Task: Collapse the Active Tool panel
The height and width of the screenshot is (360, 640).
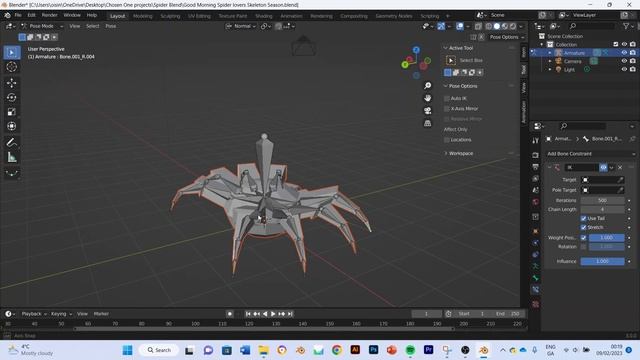Action: click(x=445, y=48)
